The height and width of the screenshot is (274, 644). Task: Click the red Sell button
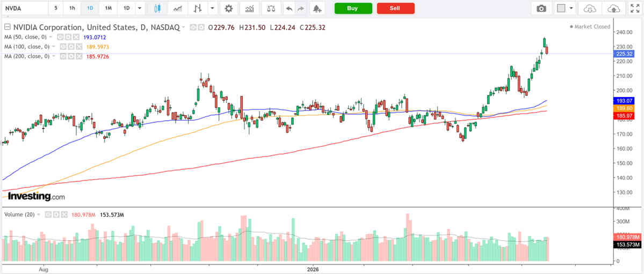(x=395, y=8)
